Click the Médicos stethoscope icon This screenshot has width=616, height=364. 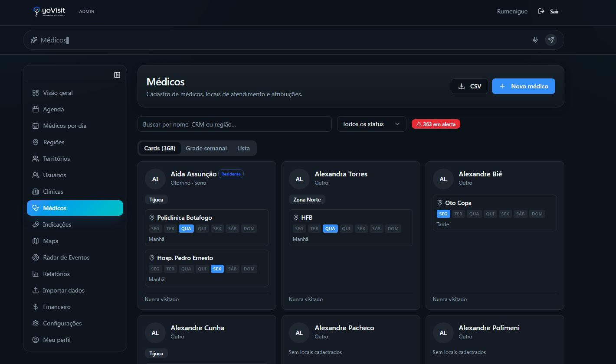[x=36, y=208]
